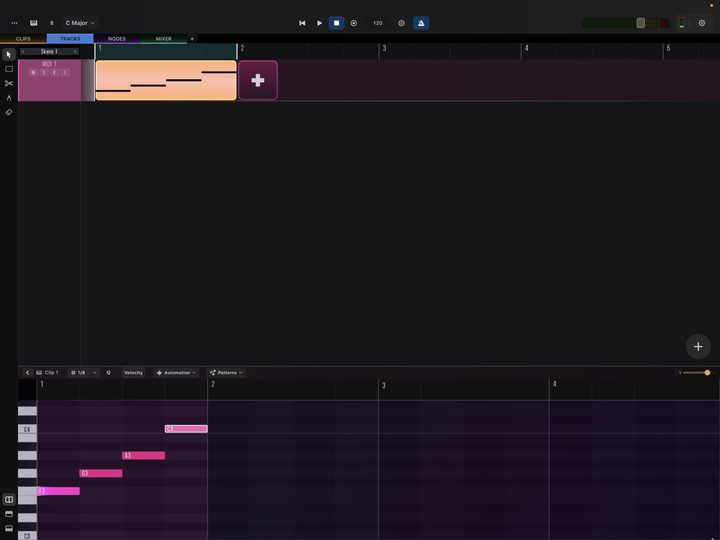
Task: Toggle the fourth button on MIDI 1 track
Action: [x=65, y=73]
